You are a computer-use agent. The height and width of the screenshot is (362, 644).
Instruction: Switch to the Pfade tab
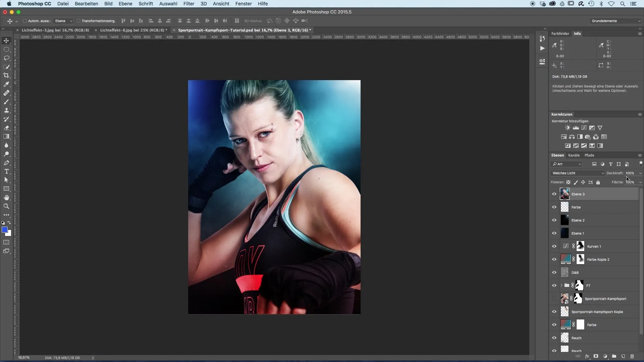pos(589,155)
